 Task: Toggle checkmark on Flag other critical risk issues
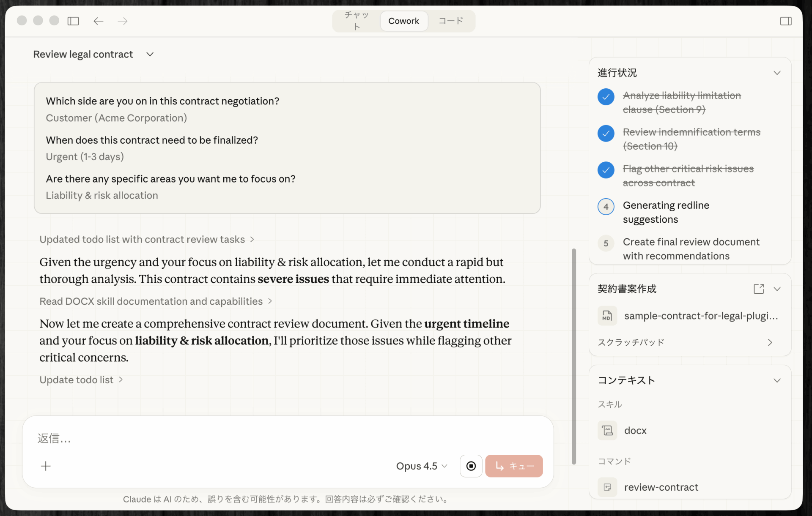point(606,170)
